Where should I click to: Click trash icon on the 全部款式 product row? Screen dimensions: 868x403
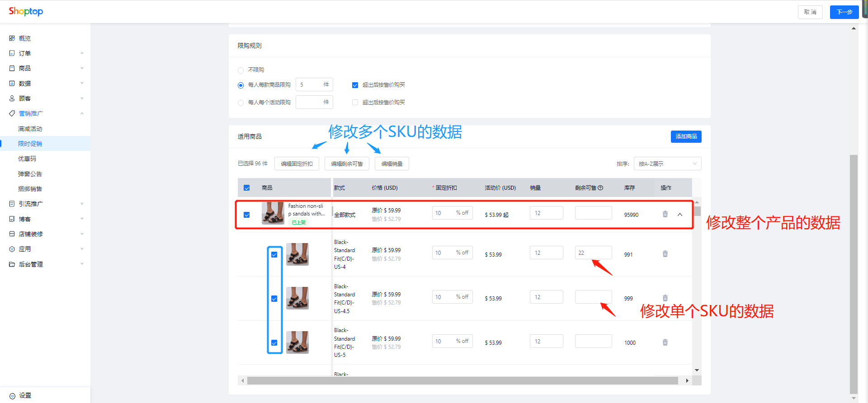[x=665, y=214]
